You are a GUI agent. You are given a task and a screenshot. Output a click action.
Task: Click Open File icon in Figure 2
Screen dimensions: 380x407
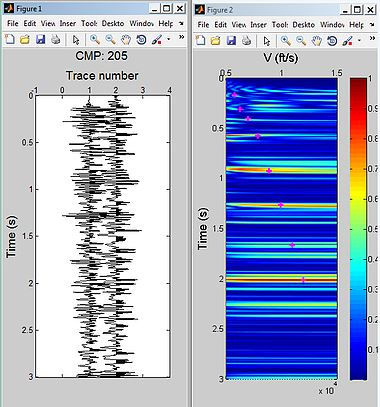[x=215, y=41]
